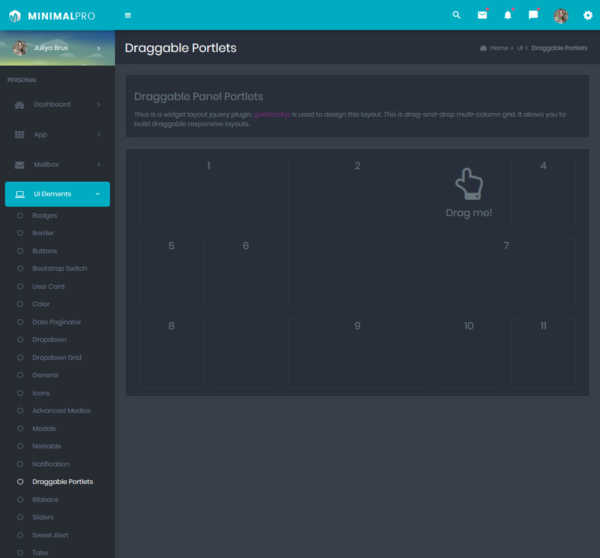The image size is (600, 558).
Task: Click the Drag me! label
Action: [469, 213]
